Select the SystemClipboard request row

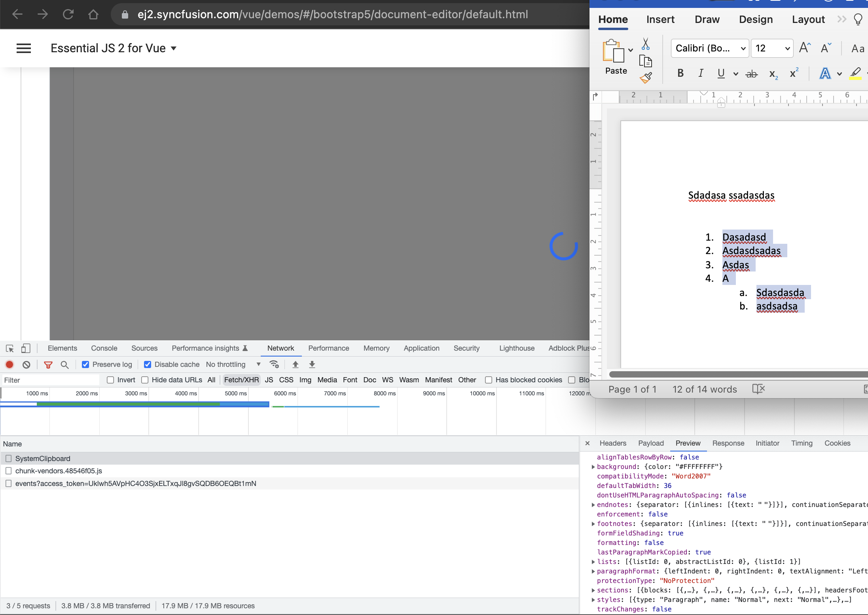43,458
